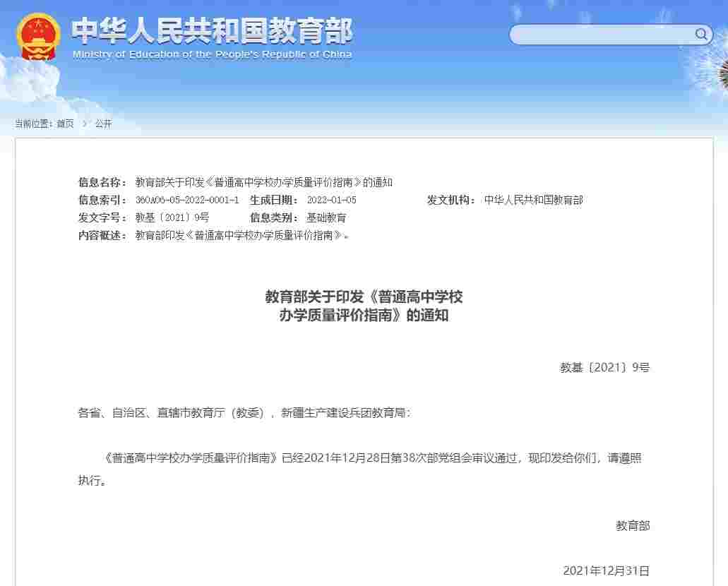
Task: Click the date 2021年12月31日
Action: (607, 571)
